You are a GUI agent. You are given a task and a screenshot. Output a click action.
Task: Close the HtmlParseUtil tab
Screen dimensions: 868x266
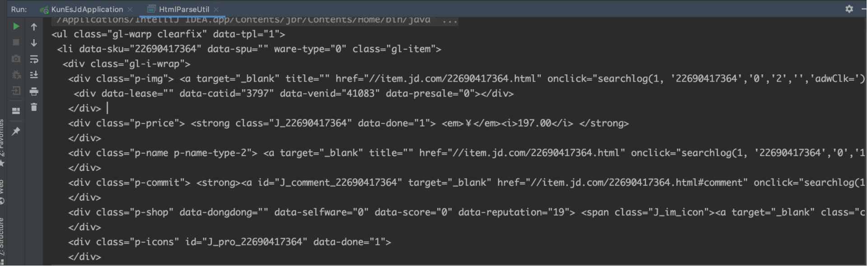click(x=216, y=9)
